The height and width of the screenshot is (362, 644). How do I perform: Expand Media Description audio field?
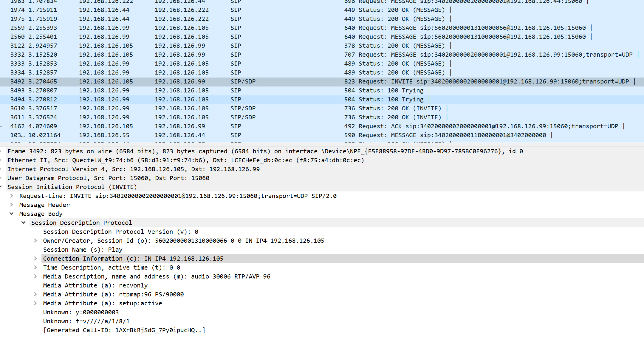[x=35, y=276]
